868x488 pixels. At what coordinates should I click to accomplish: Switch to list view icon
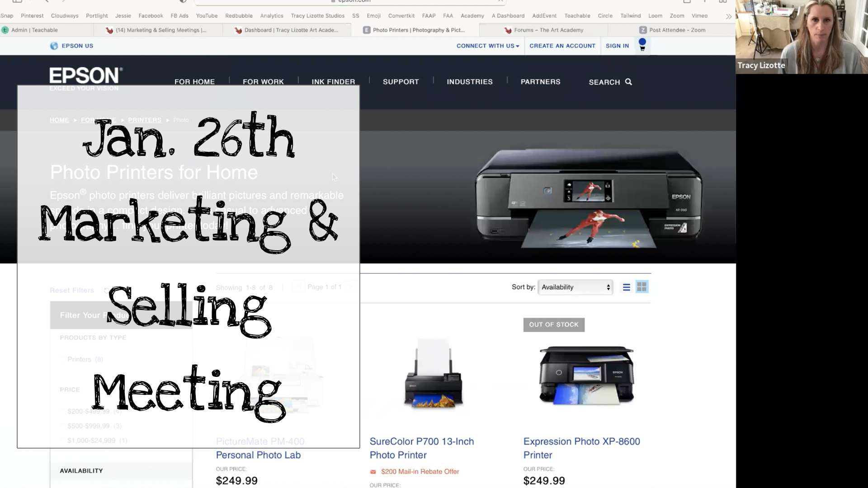coord(626,287)
